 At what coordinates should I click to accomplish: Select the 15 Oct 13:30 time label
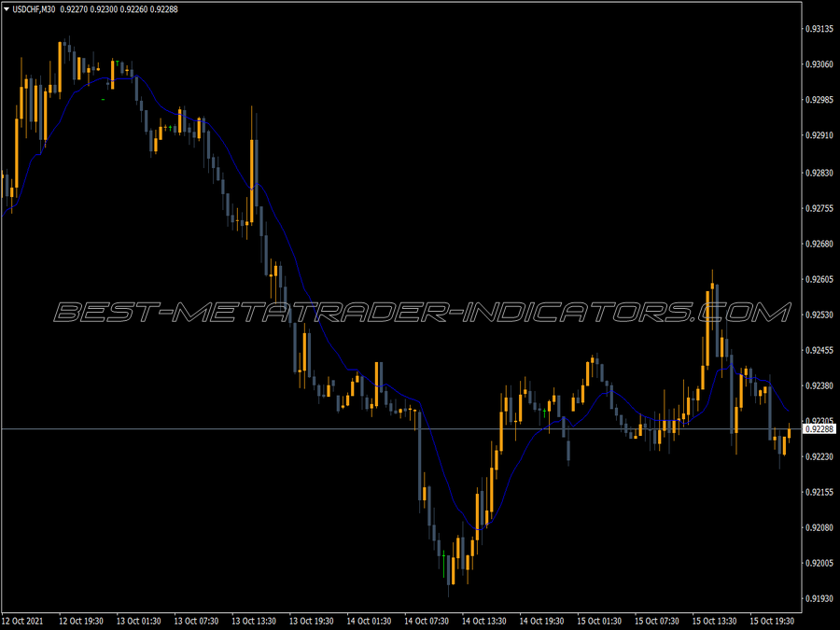pos(715,621)
